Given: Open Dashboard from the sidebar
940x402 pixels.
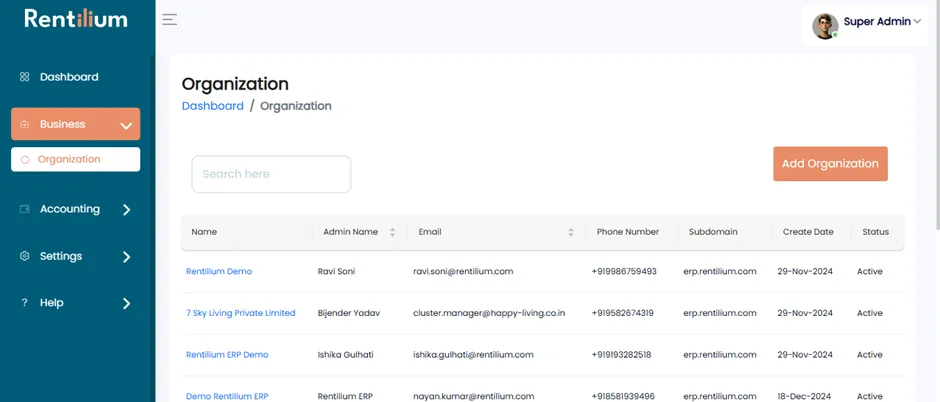Looking at the screenshot, I should [69, 77].
